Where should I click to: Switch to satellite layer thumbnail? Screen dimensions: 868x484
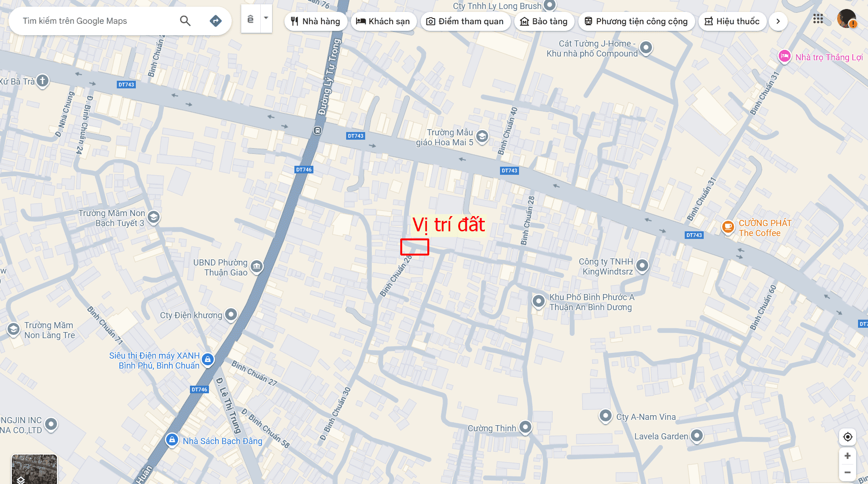tap(34, 469)
